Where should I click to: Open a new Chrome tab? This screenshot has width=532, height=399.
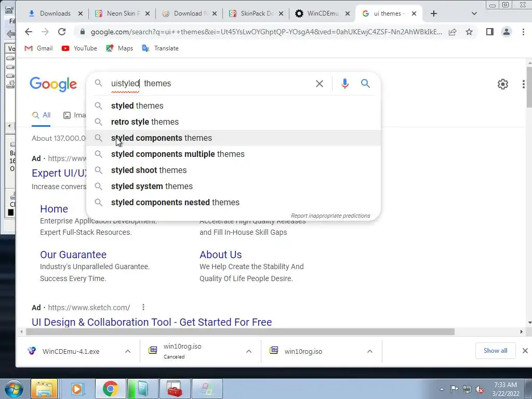click(x=434, y=14)
